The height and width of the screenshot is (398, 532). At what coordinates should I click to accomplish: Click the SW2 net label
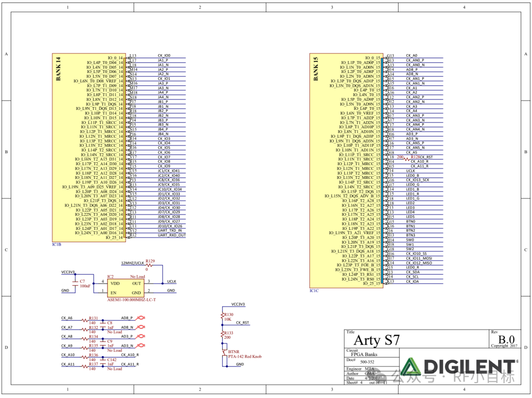pos(410,249)
